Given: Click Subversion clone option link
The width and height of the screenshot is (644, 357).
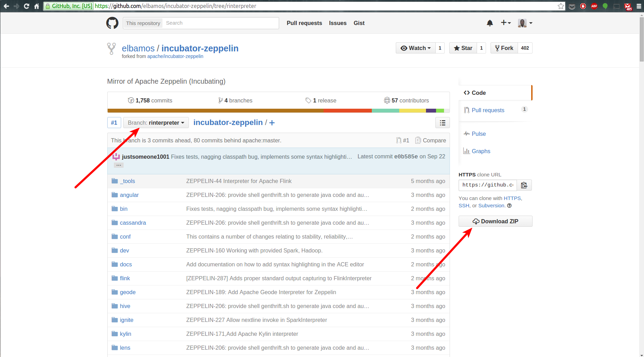Looking at the screenshot, I should 491,206.
